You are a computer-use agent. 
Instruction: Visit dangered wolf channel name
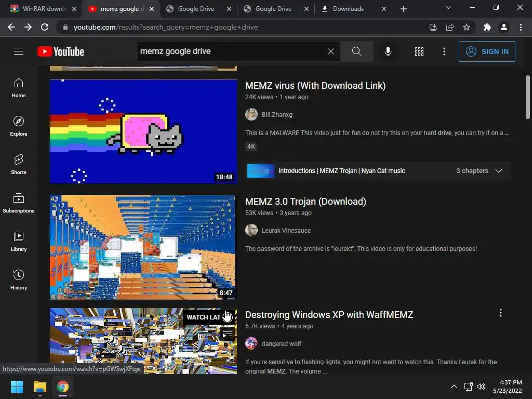click(281, 344)
